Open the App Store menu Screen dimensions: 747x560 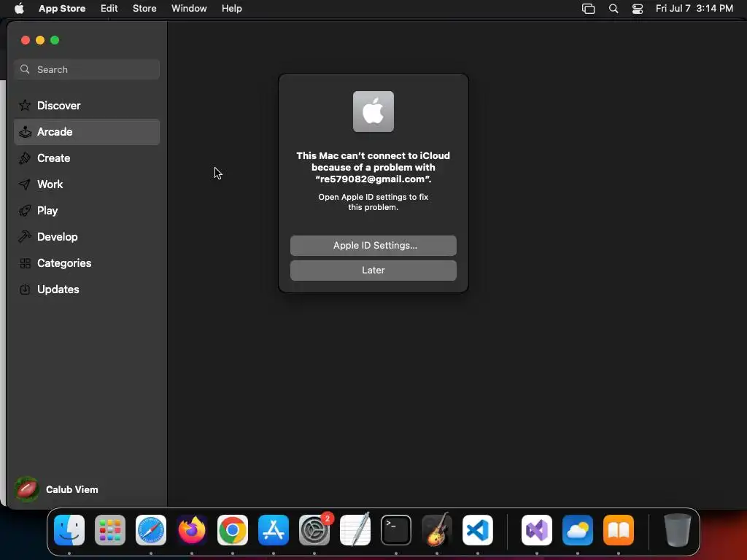(62, 8)
